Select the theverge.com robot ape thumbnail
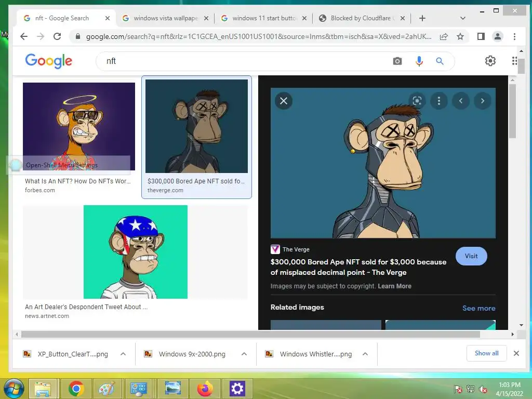The width and height of the screenshot is (532, 399). [x=196, y=126]
